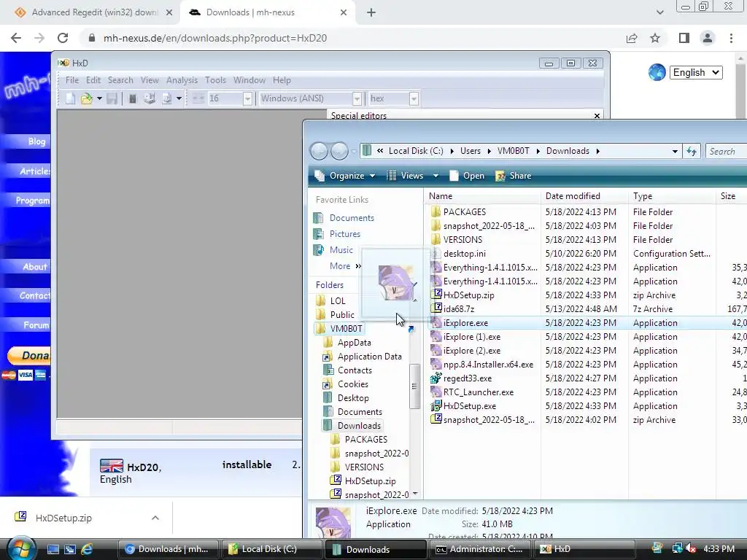Open HxD File menu
Screen dimensions: 747x560
[x=72, y=80]
